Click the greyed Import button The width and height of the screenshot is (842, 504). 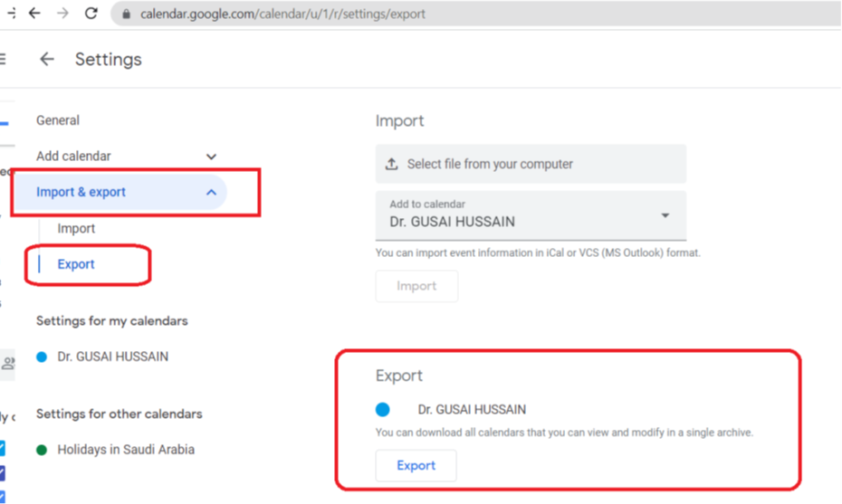pos(416,286)
